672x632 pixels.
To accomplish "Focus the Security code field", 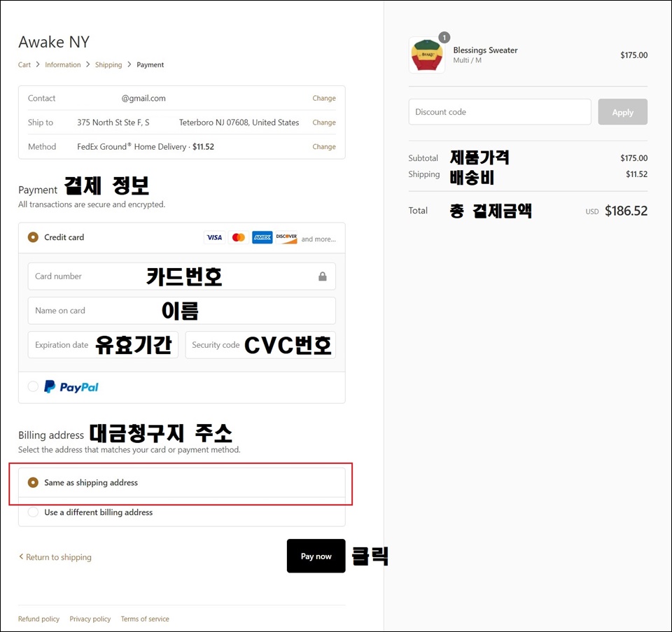I will coord(260,345).
